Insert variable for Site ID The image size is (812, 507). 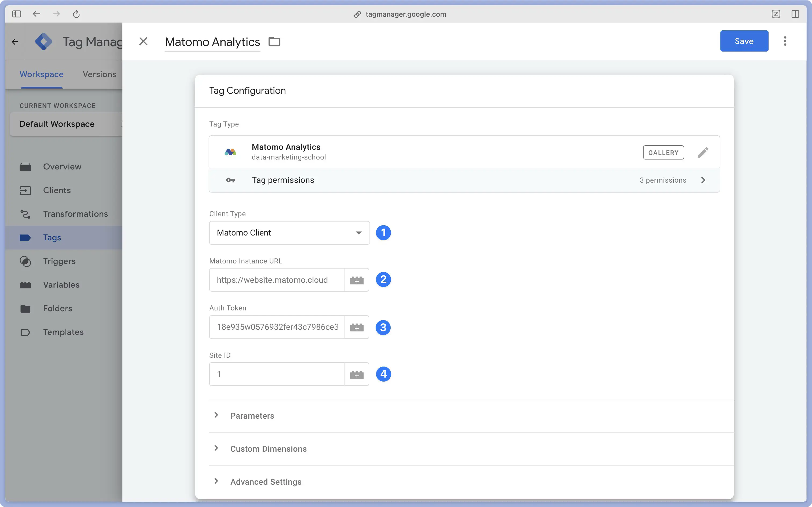pos(357,374)
